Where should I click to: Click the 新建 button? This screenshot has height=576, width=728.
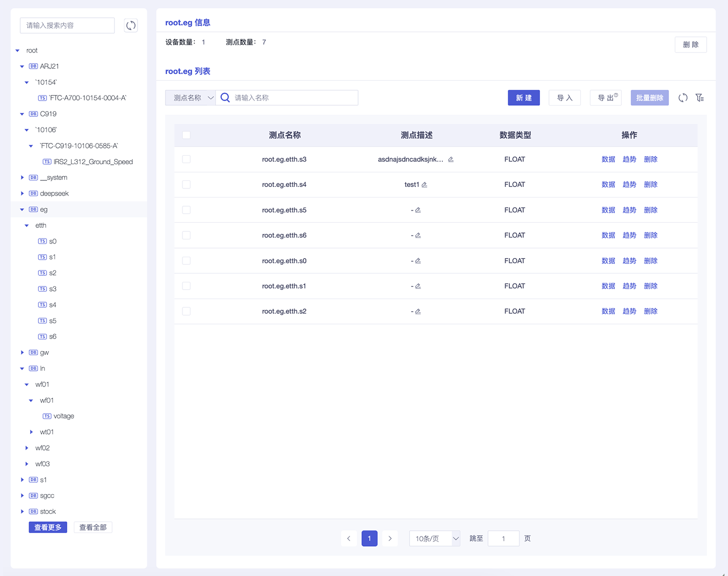tap(523, 98)
